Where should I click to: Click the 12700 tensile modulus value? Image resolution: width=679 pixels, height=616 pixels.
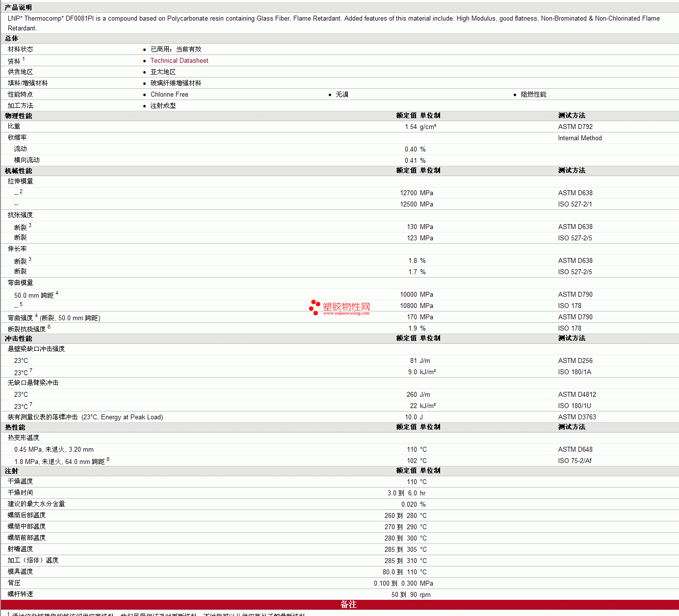point(408,193)
